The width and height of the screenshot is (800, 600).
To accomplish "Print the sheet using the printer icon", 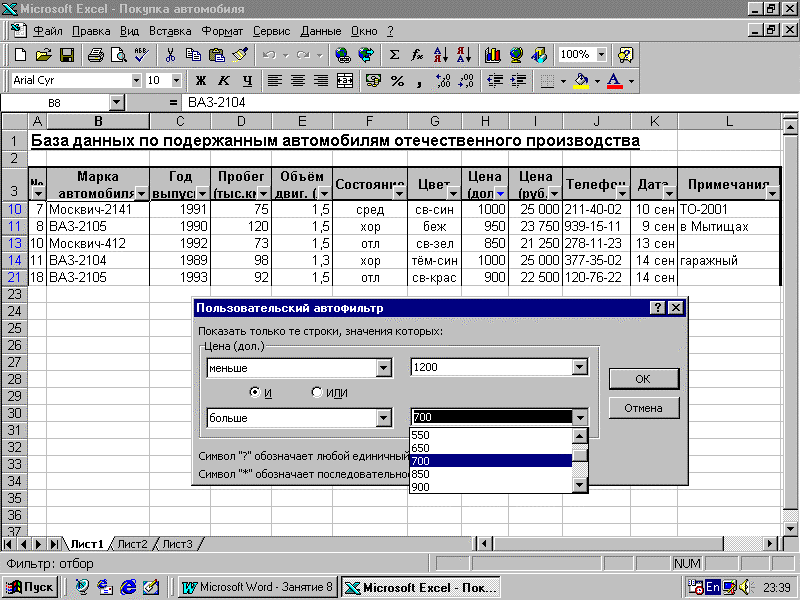I will pyautogui.click(x=95, y=55).
